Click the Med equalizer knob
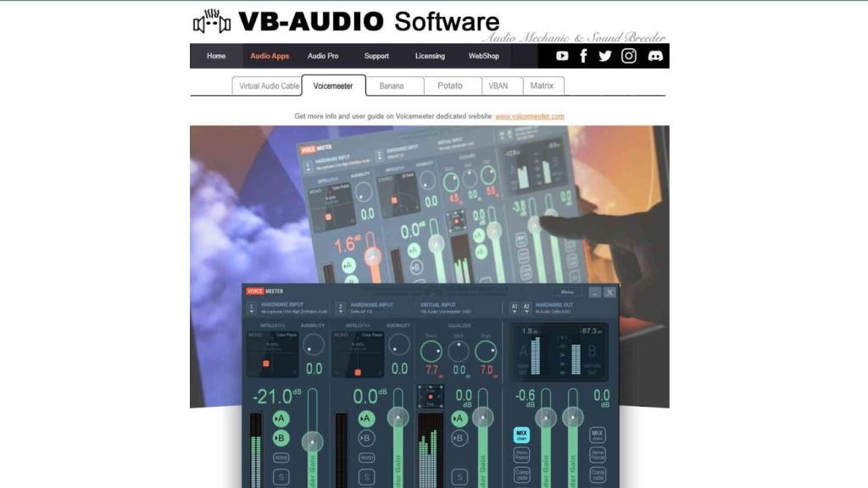 (x=459, y=352)
